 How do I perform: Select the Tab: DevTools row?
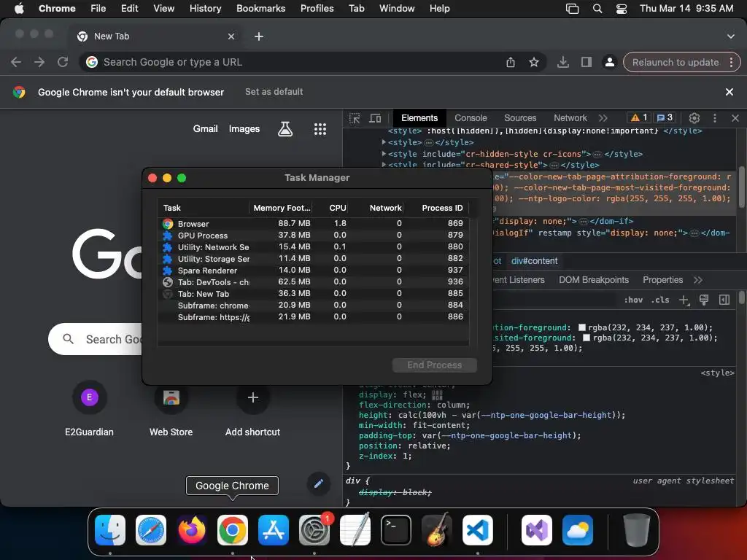(x=313, y=282)
